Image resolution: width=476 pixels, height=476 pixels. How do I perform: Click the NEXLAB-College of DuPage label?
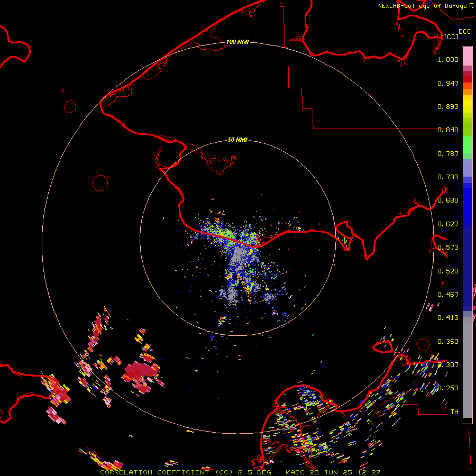(422, 6)
